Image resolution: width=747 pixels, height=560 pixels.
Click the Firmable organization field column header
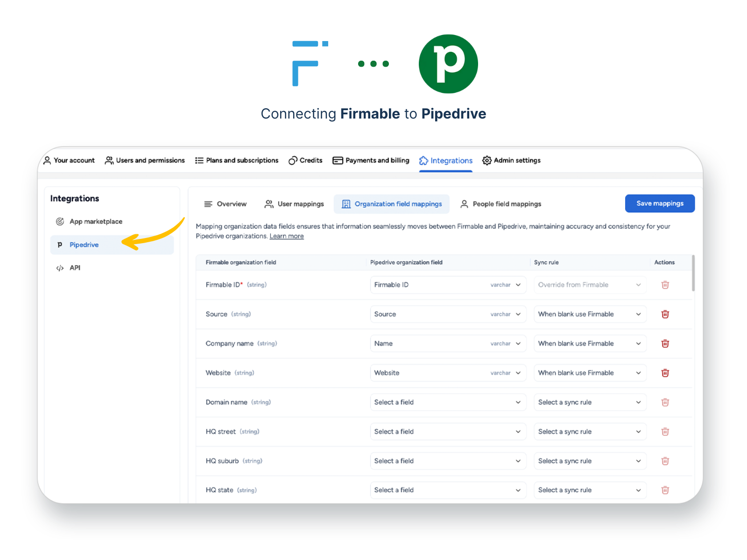coord(241,262)
